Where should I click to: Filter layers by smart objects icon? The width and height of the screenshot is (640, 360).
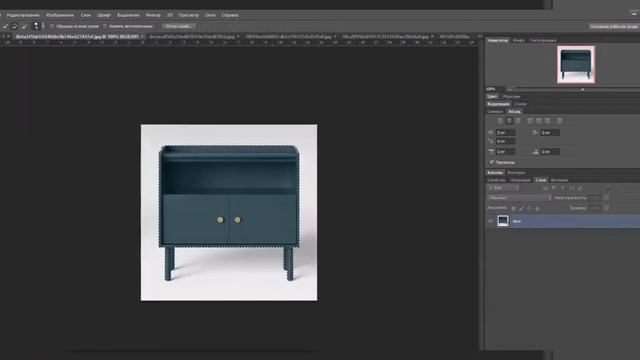point(580,188)
